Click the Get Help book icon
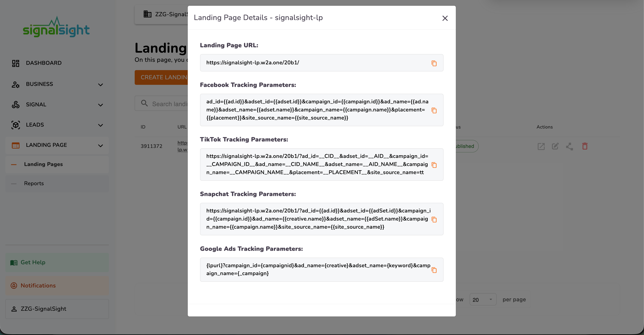Screen dimensions: 644x335 pos(14,263)
